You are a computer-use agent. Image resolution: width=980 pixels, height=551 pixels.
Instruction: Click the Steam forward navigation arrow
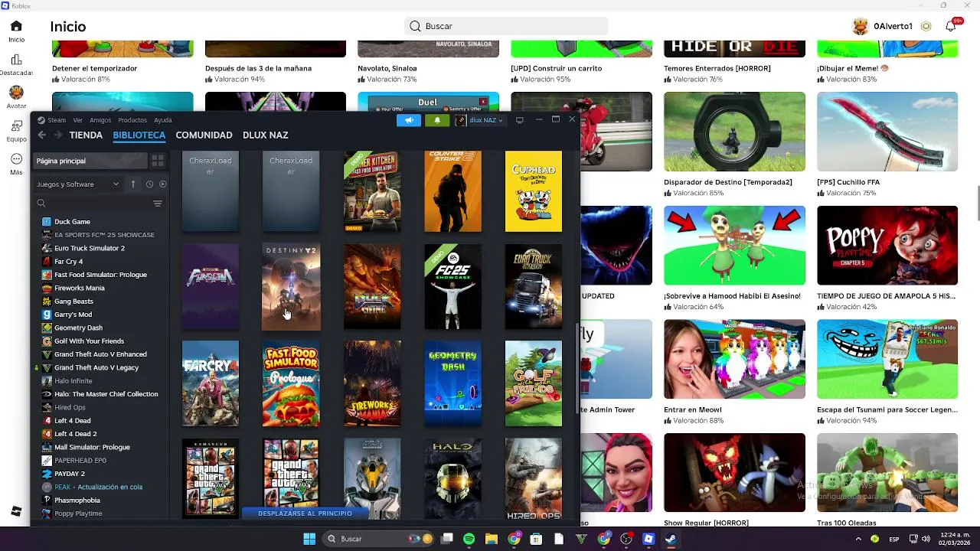point(58,135)
